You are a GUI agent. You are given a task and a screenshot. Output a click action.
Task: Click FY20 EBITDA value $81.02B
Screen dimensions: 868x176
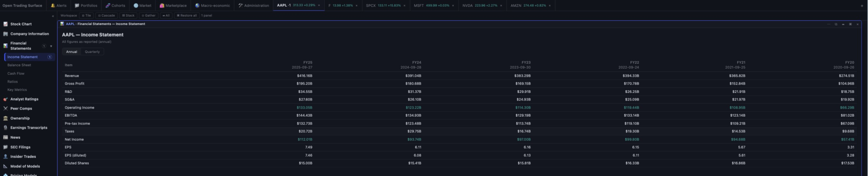[x=847, y=116]
